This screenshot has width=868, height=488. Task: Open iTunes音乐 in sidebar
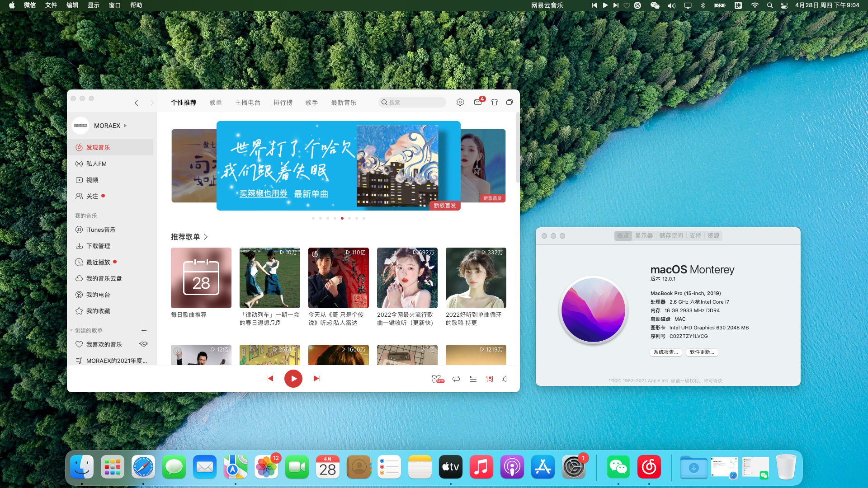pyautogui.click(x=110, y=230)
